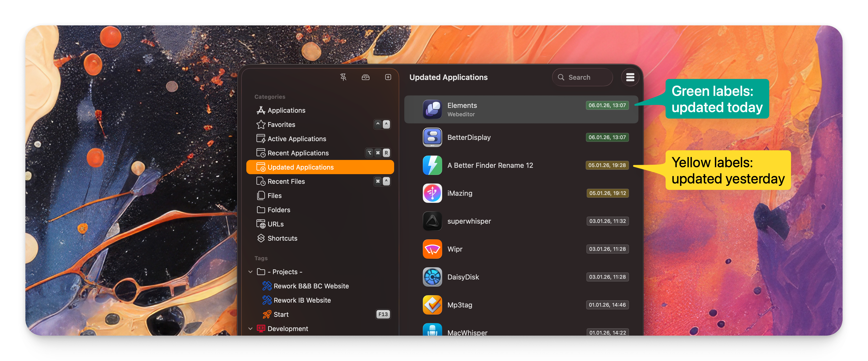This screenshot has height=361, width=868.
Task: Select Active Applications in the sidebar
Action: [x=297, y=138]
